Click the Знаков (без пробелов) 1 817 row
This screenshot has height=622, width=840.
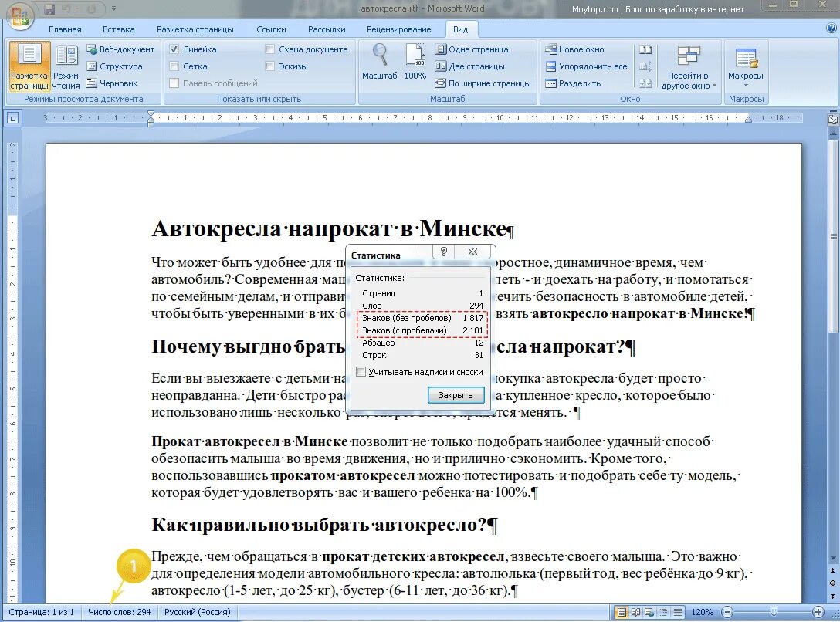422,318
